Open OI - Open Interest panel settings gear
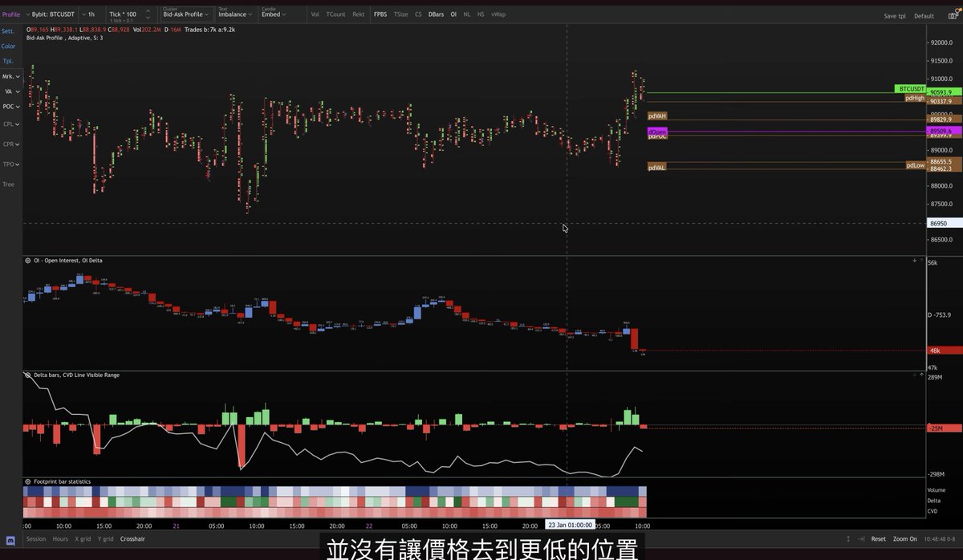The width and height of the screenshot is (963, 560). pyautogui.click(x=28, y=260)
